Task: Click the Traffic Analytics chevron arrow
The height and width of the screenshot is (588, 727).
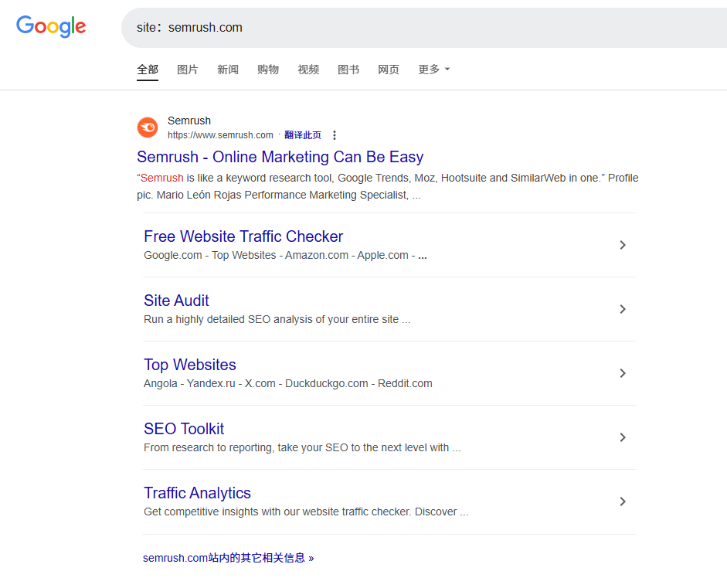Action: click(623, 501)
